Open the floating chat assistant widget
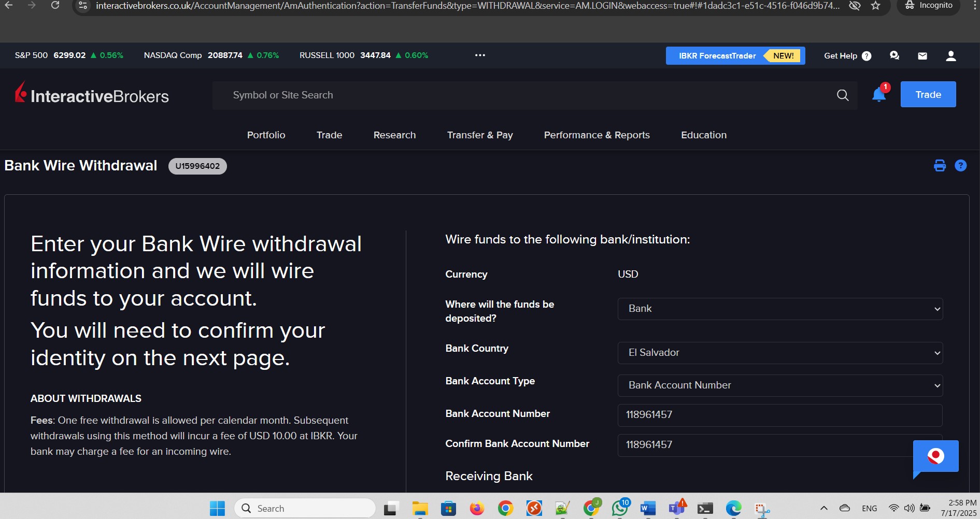The width and height of the screenshot is (980, 519). [935, 457]
